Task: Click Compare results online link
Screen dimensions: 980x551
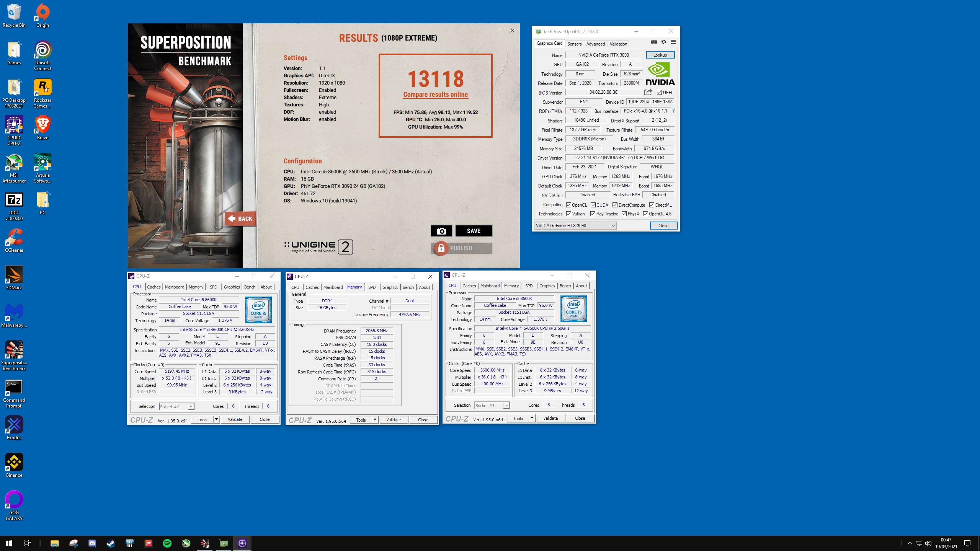Action: coord(435,95)
